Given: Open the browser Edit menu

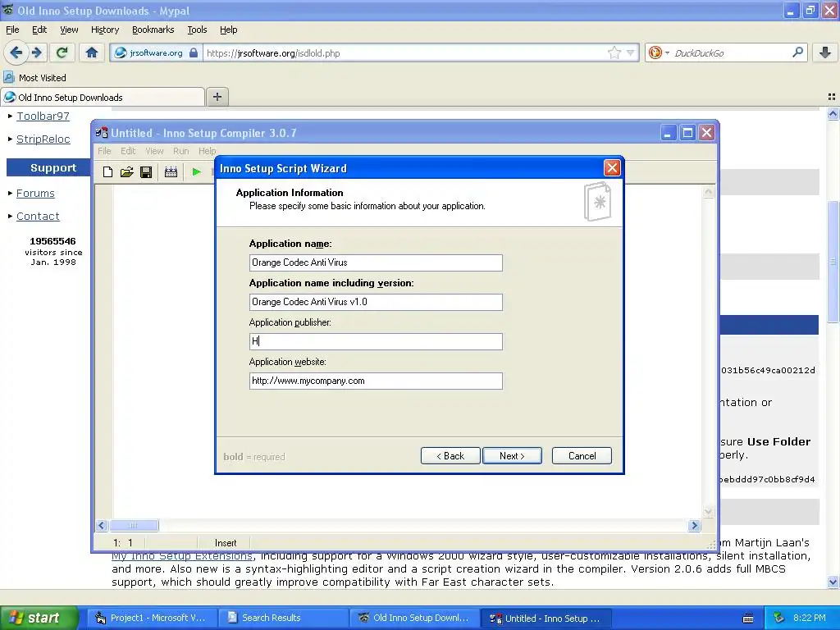Looking at the screenshot, I should [x=39, y=30].
